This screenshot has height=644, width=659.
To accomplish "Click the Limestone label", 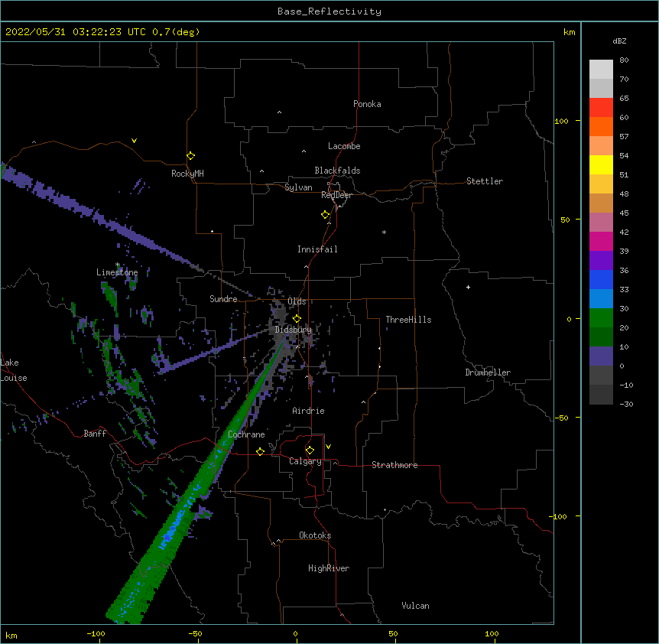I will 117,272.
